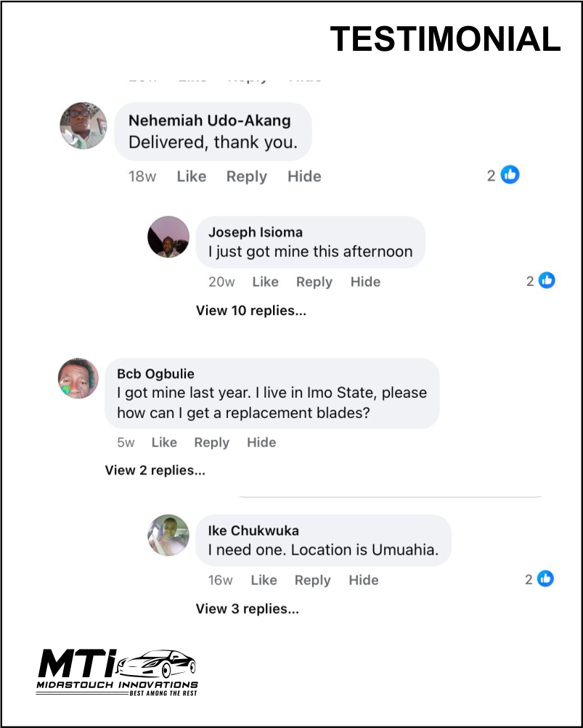The width and height of the screenshot is (583, 728).
Task: Like Ike Chukwuka's comment
Action: (264, 580)
